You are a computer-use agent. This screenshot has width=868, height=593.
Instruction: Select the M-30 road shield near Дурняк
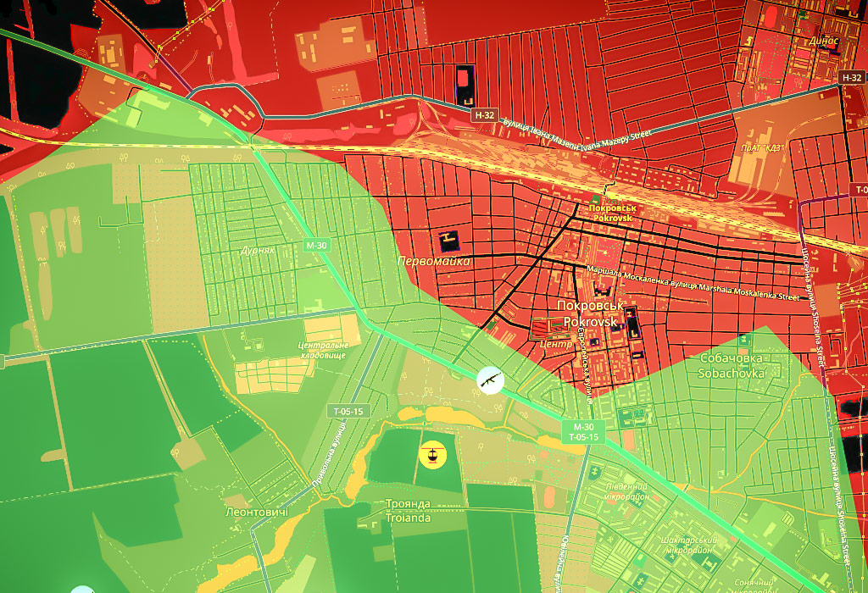tap(316, 246)
